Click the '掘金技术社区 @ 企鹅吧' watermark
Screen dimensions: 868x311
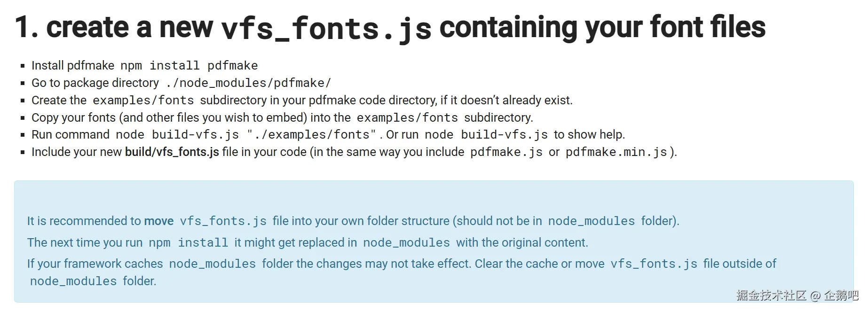click(797, 295)
